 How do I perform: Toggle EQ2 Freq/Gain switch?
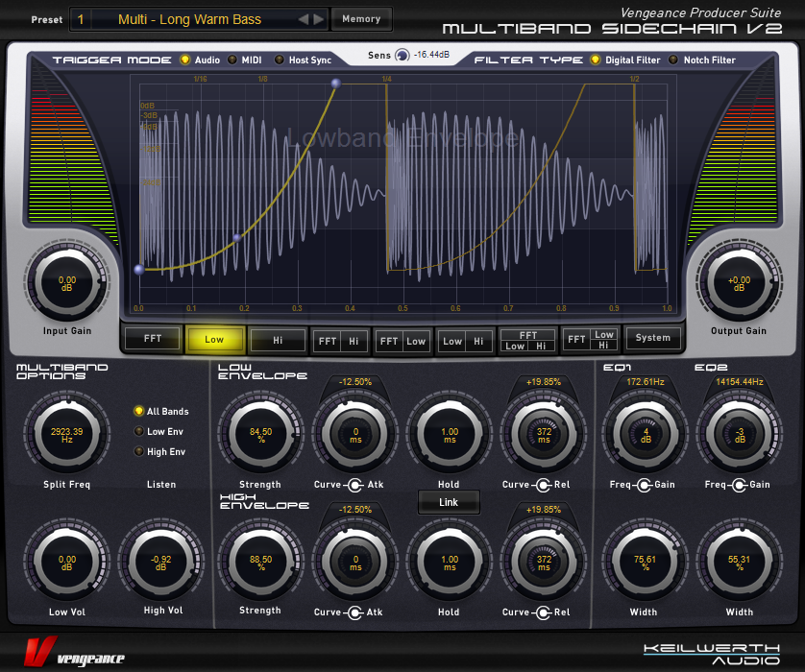(x=739, y=484)
